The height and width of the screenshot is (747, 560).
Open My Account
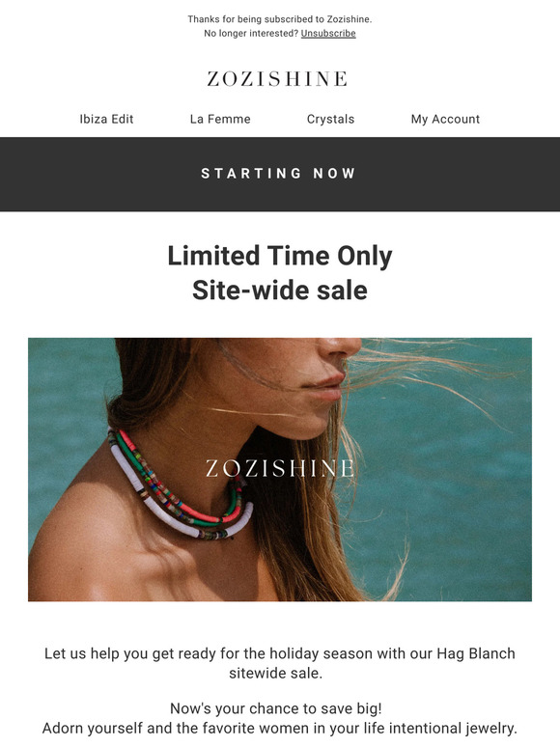point(445,119)
